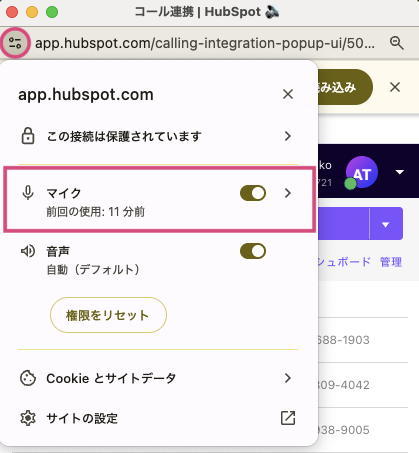Click the phone number ending 1903

(x=343, y=340)
